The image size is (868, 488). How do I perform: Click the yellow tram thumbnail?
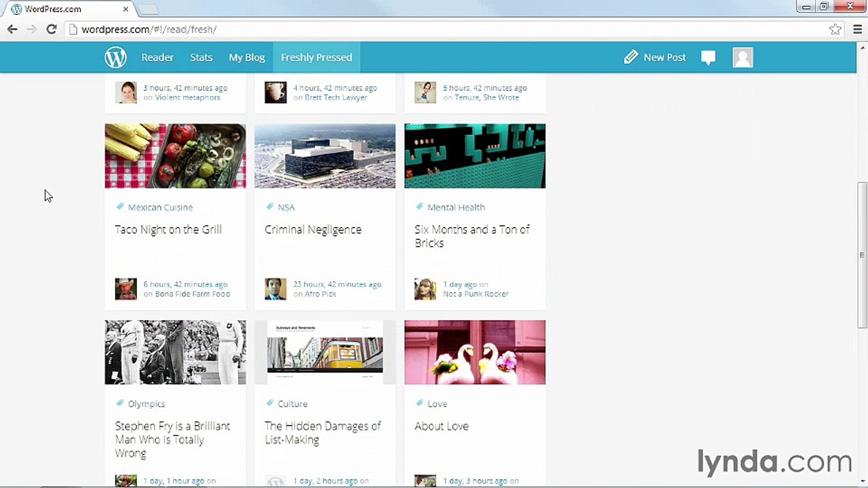coord(325,352)
